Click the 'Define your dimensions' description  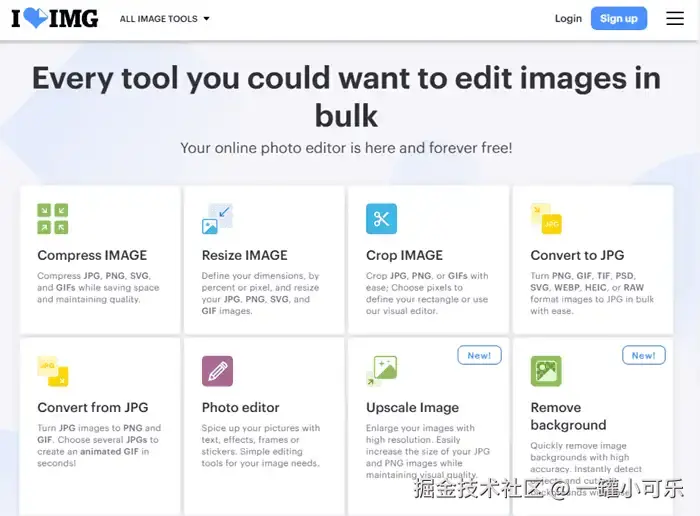tap(260, 293)
